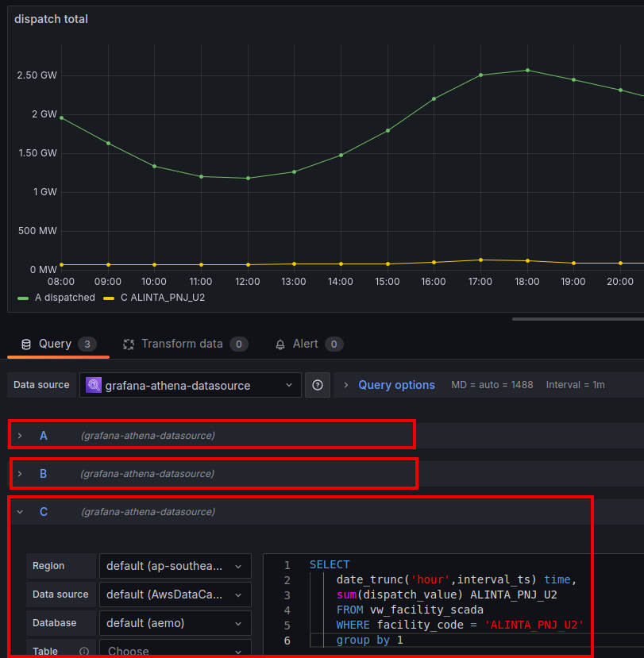Click the MD = auto = 1488 text
644x658 pixels.
pos(492,385)
